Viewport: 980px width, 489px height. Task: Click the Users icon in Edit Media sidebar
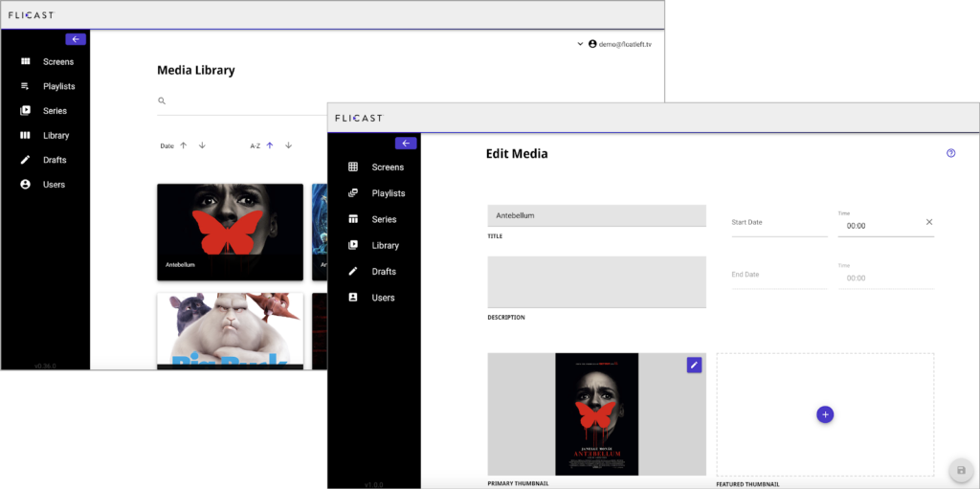pos(353,297)
